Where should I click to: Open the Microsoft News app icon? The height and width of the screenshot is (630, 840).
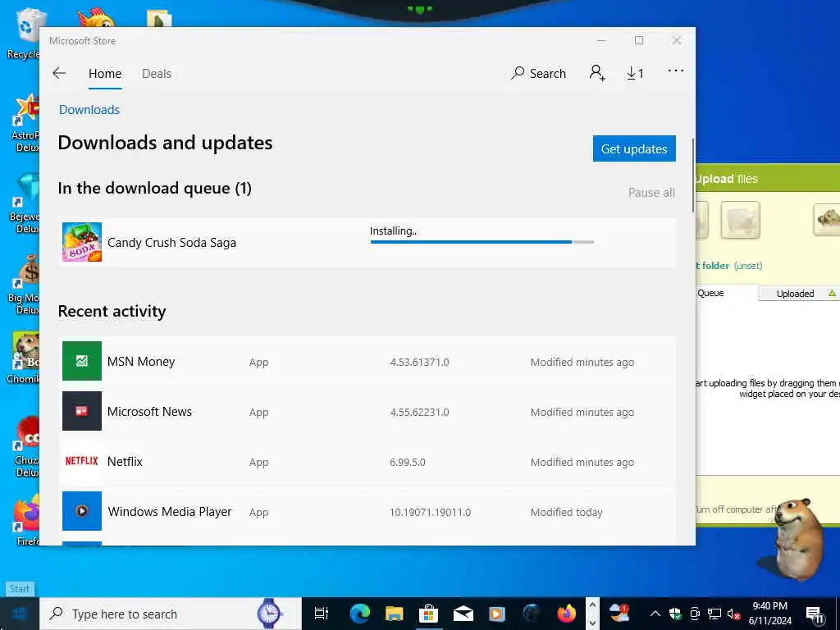click(x=82, y=411)
